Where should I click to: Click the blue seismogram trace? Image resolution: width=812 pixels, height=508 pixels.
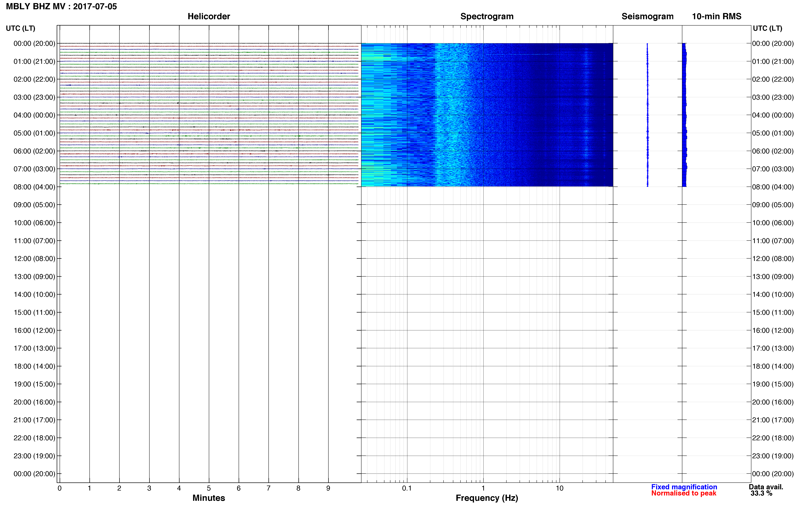pyautogui.click(x=648, y=115)
